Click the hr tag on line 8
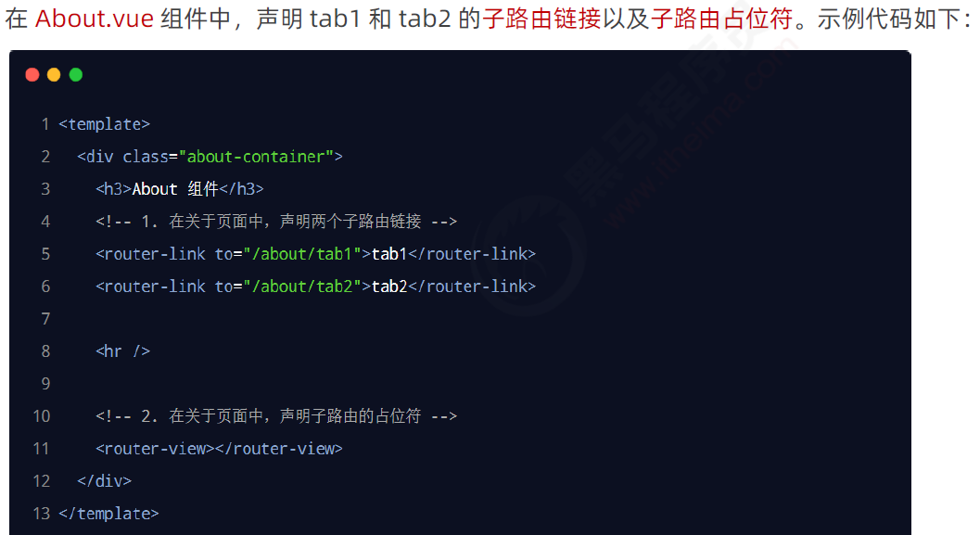 coord(123,351)
